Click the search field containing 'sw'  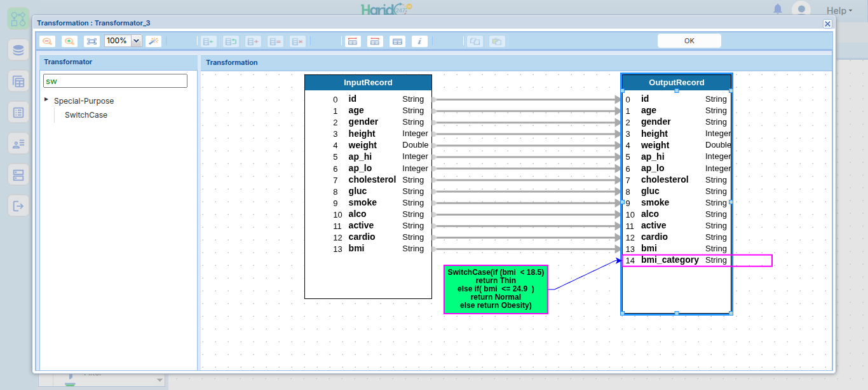pyautogui.click(x=115, y=81)
